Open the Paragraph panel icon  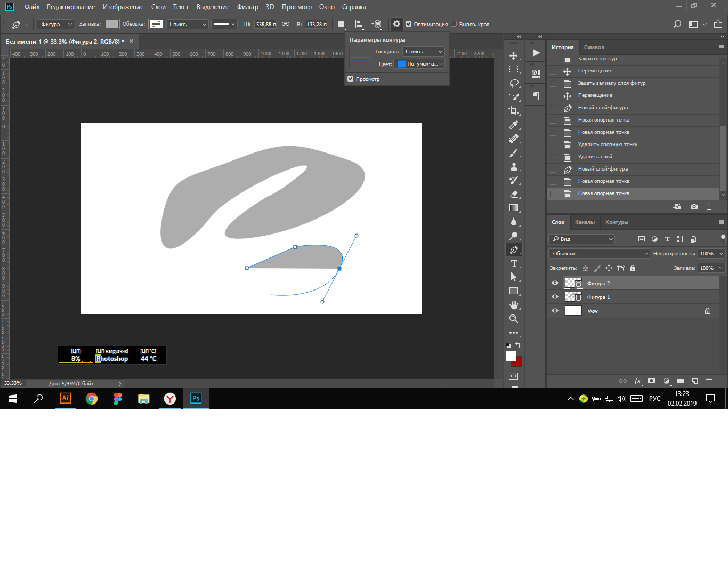click(536, 96)
